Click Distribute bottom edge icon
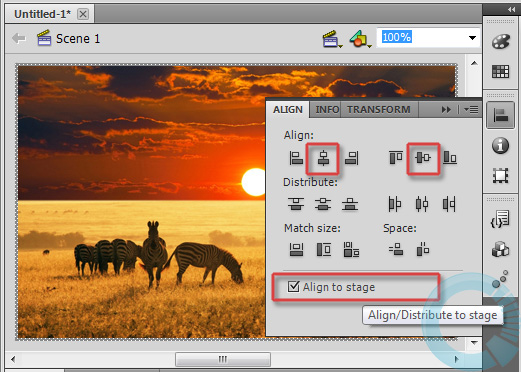 pyautogui.click(x=350, y=204)
